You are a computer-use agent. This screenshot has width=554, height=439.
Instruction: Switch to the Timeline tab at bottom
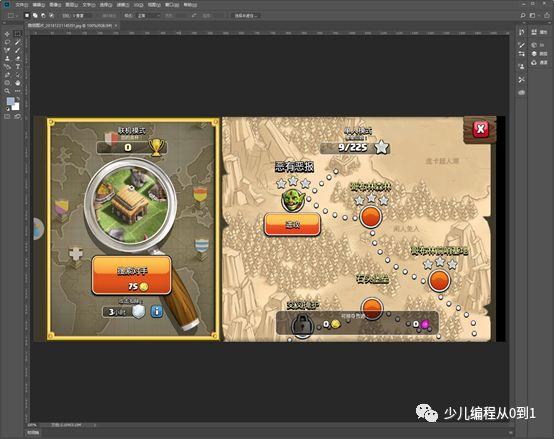tap(34, 432)
